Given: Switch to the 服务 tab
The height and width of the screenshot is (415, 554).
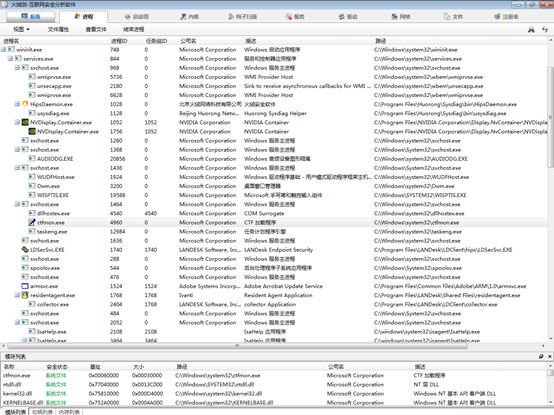Looking at the screenshot, I should (x=295, y=17).
